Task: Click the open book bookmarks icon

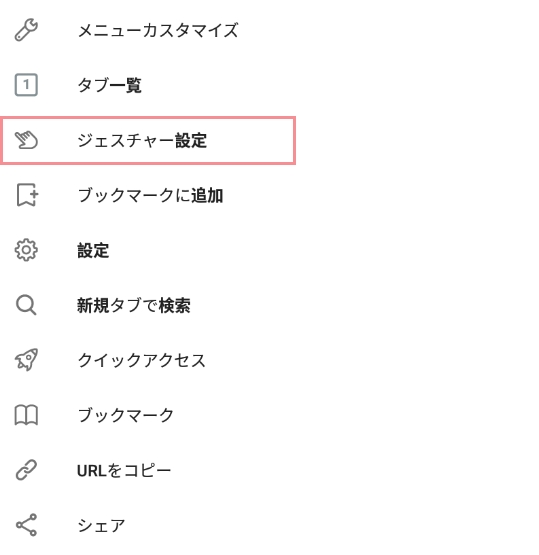Action: 26,415
